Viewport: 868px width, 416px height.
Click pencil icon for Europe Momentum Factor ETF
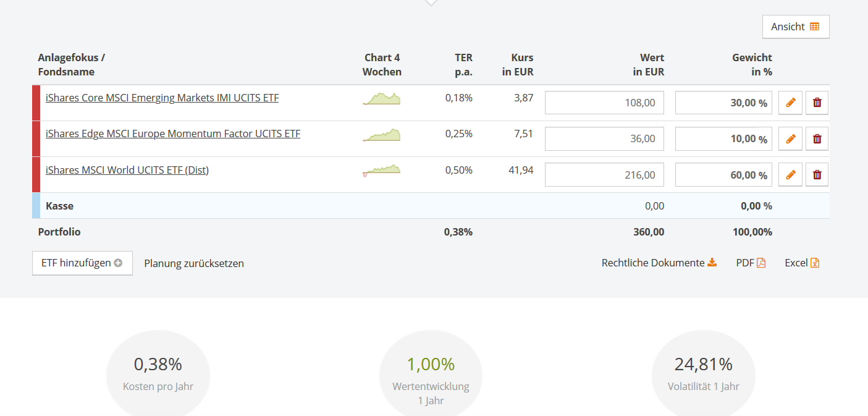click(790, 138)
